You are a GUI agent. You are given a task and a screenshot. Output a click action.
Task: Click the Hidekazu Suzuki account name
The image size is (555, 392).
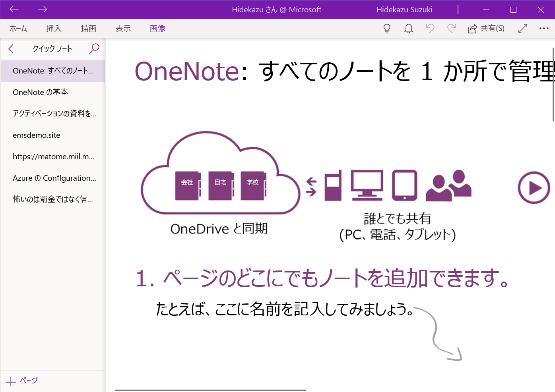click(x=404, y=10)
